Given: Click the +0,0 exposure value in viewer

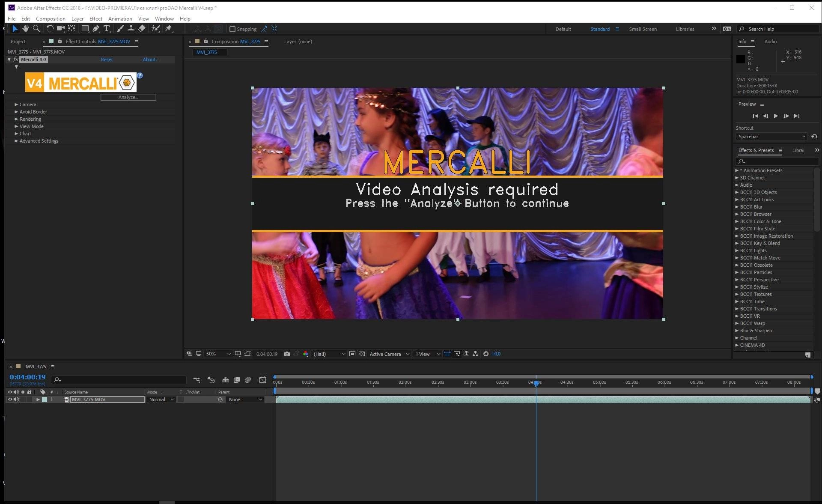Looking at the screenshot, I should click(496, 354).
